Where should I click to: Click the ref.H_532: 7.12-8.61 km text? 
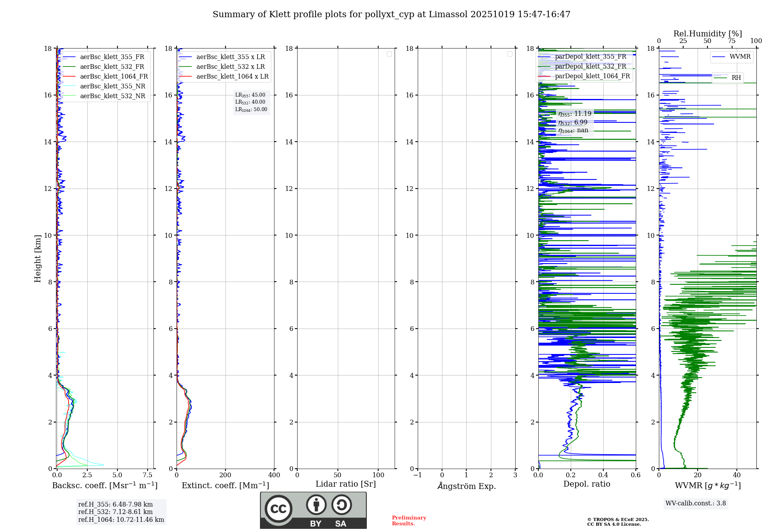click(x=115, y=512)
